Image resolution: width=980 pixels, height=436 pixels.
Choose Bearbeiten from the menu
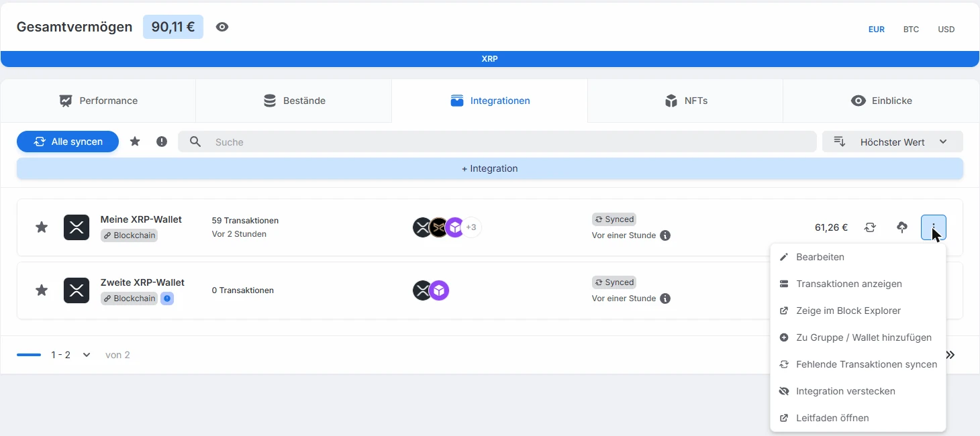click(858, 257)
